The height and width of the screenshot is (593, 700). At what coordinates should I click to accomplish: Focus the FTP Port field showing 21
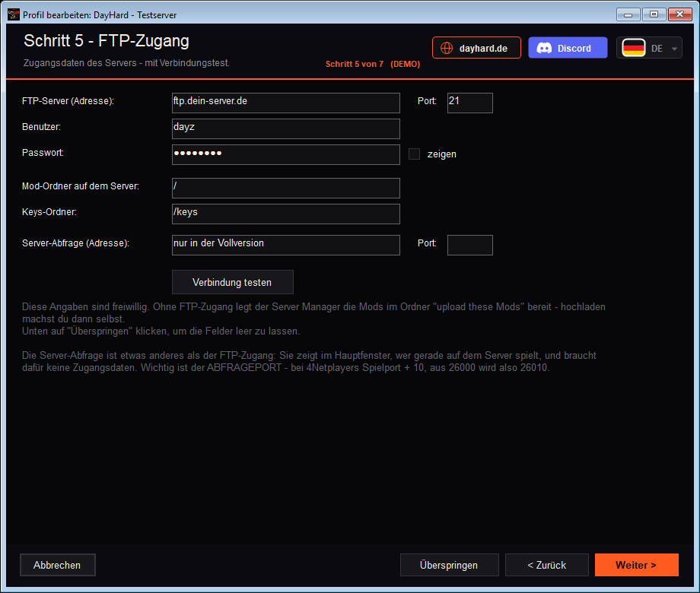click(470, 103)
